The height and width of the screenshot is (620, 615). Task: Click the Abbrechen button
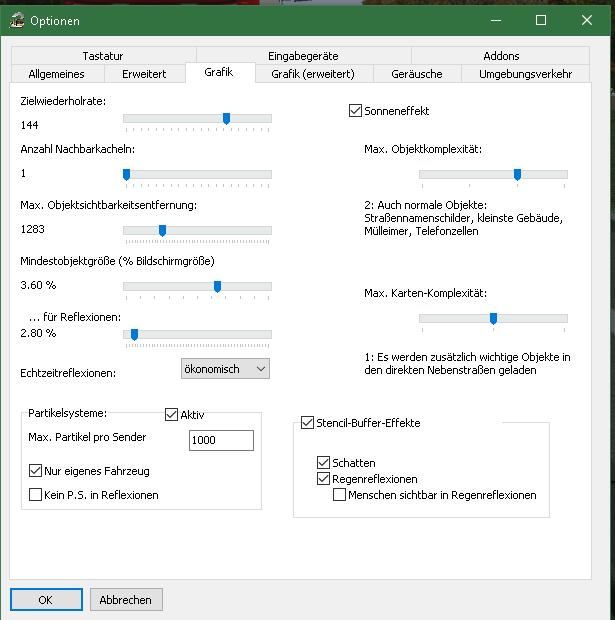pyautogui.click(x=126, y=599)
